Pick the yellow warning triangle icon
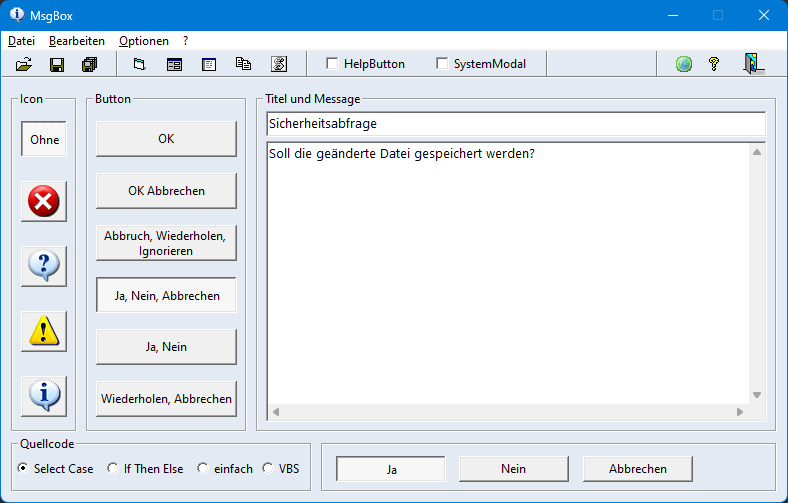This screenshot has width=788, height=503. point(44,331)
